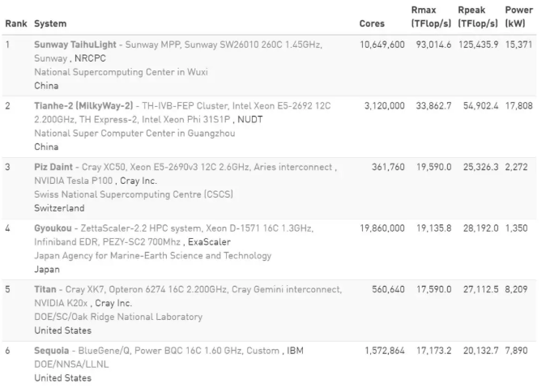The width and height of the screenshot is (550, 392).
Task: Click the Rank column header
Action: [x=16, y=23]
